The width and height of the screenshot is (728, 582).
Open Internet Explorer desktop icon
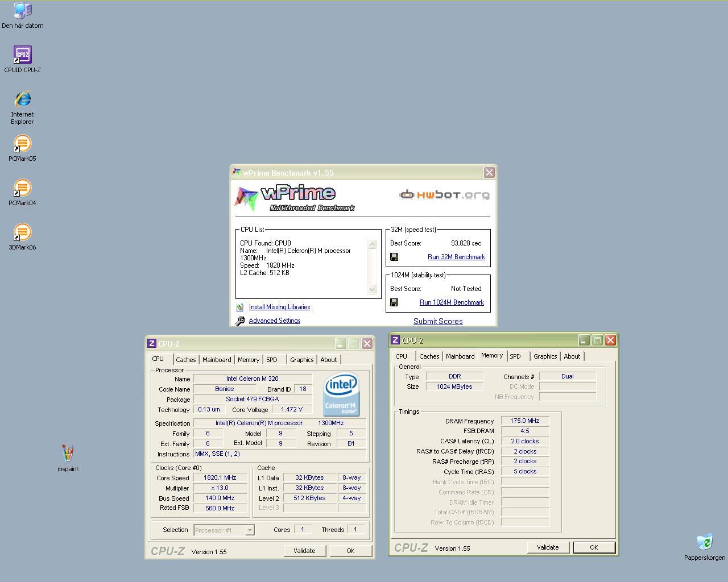coord(22,107)
